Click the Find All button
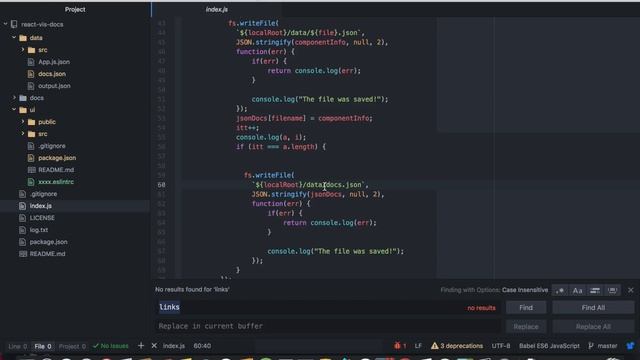This screenshot has height=360, width=640. 593,308
